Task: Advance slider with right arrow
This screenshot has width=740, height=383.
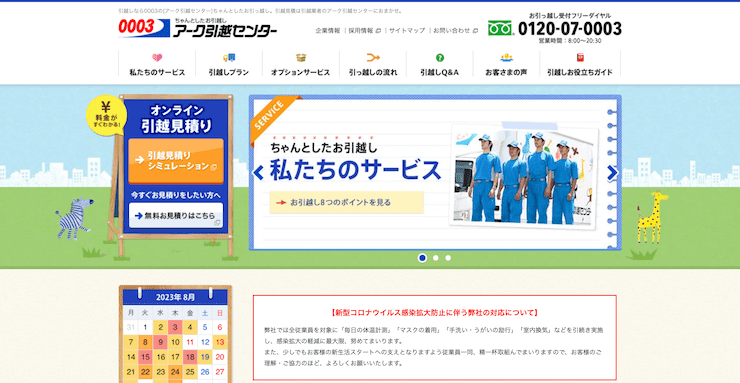Action: pos(612,173)
